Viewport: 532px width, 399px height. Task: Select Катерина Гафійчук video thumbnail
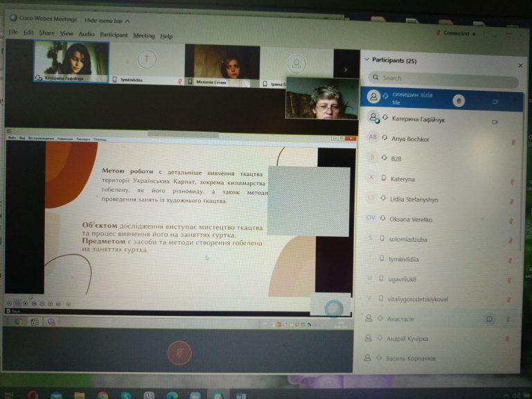(71, 62)
